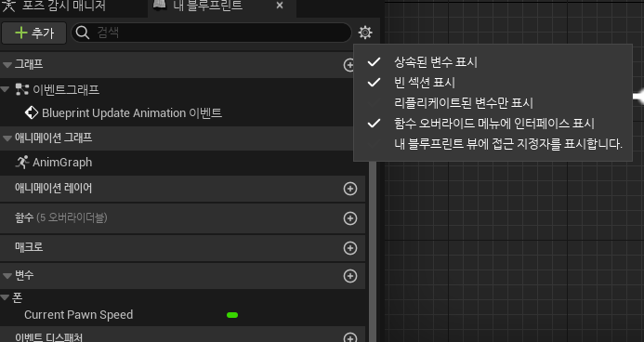
Task: Collapse the 애니메이션 그래프 section
Action: click(7, 138)
